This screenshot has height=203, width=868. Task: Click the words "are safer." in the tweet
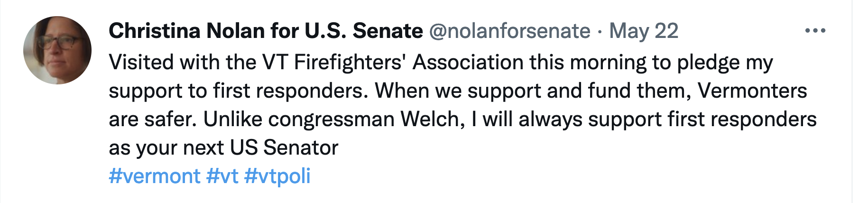click(152, 119)
